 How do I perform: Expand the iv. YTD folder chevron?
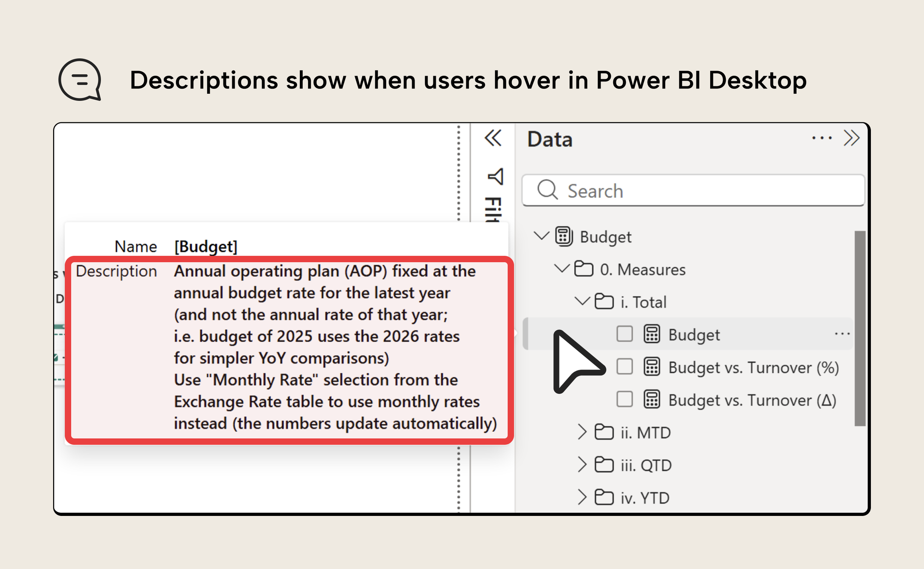click(x=582, y=497)
